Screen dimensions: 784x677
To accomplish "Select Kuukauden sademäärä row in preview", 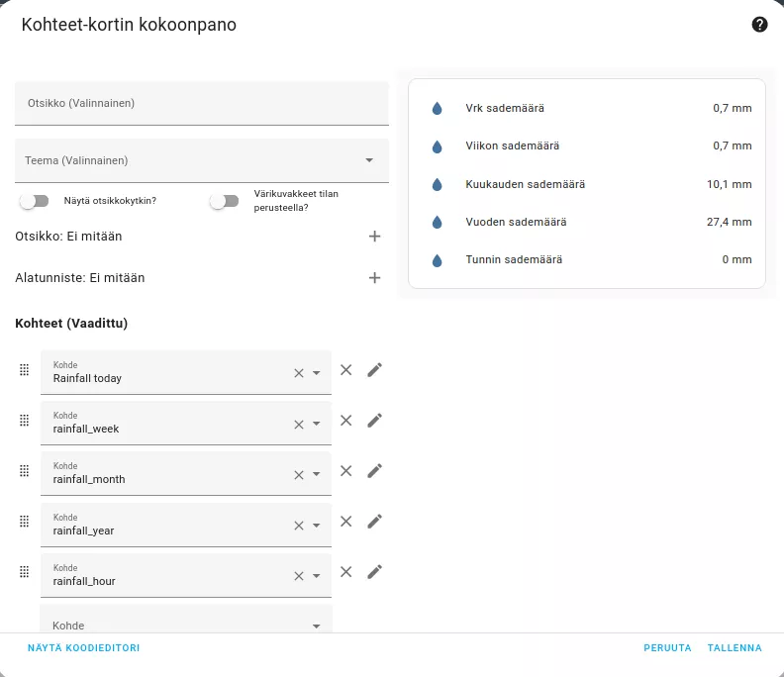I will point(587,184).
